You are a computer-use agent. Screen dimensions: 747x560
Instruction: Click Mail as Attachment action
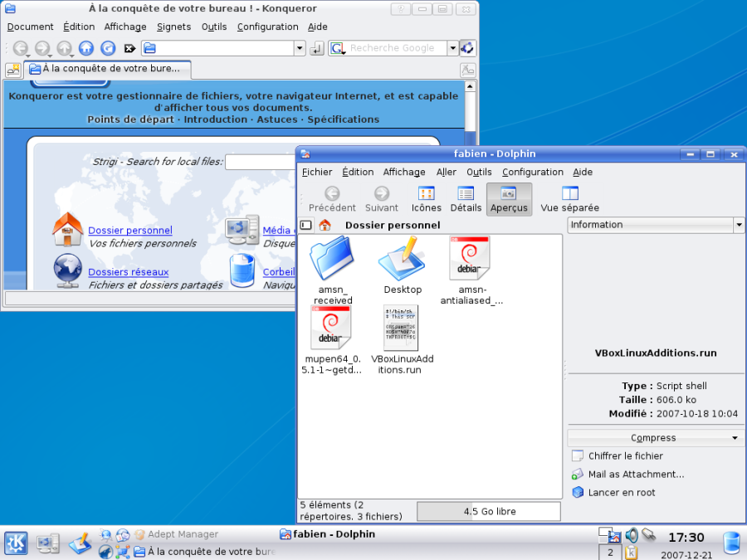pyautogui.click(x=628, y=475)
